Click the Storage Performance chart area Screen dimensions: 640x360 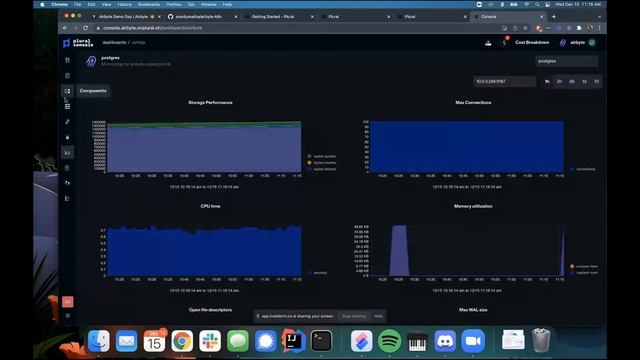[204, 147]
